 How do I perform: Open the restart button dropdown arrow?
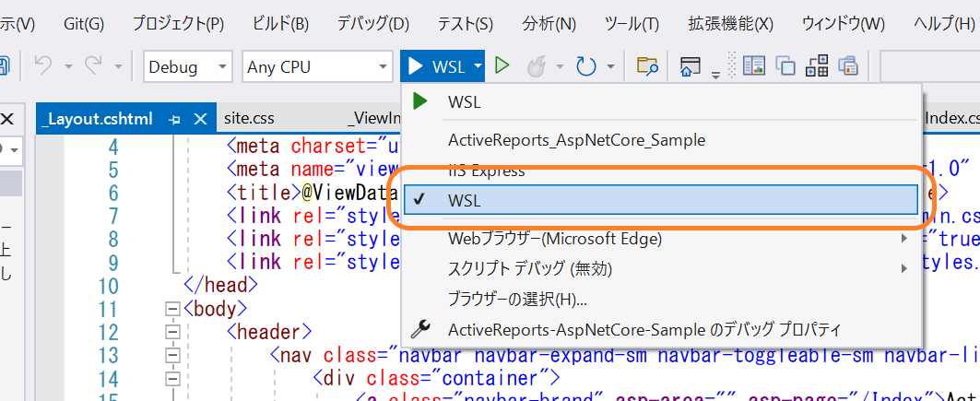(x=610, y=66)
